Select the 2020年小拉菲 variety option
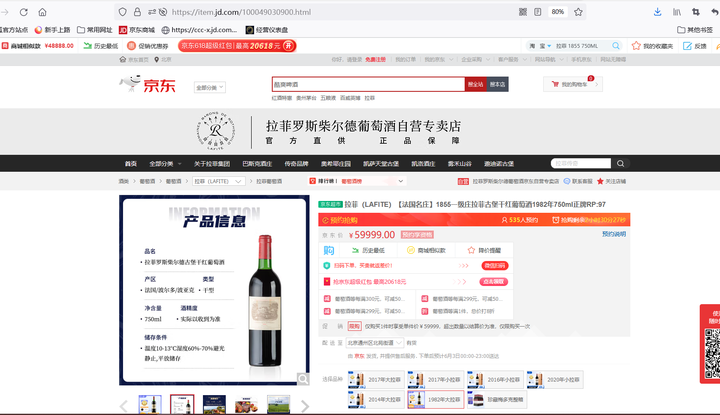The width and height of the screenshot is (720, 415). coord(555,380)
